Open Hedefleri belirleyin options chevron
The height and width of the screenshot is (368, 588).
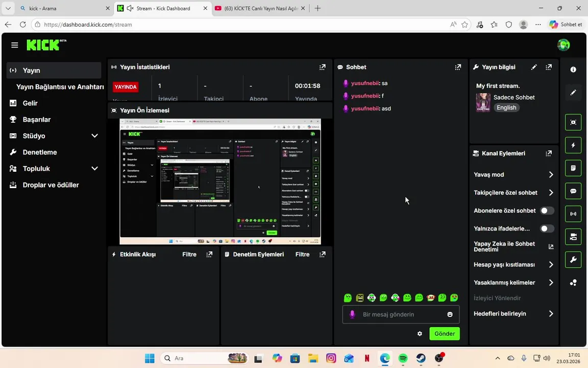coord(551,313)
